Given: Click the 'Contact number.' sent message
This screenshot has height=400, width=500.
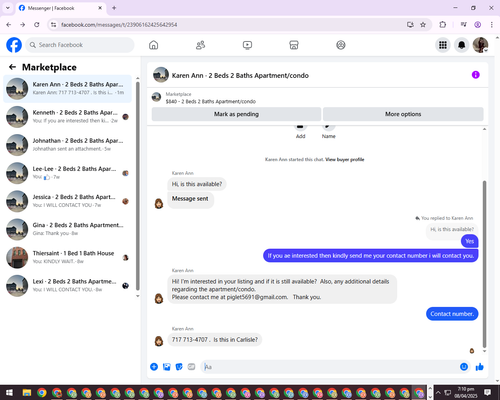Looking at the screenshot, I should pyautogui.click(x=452, y=314).
